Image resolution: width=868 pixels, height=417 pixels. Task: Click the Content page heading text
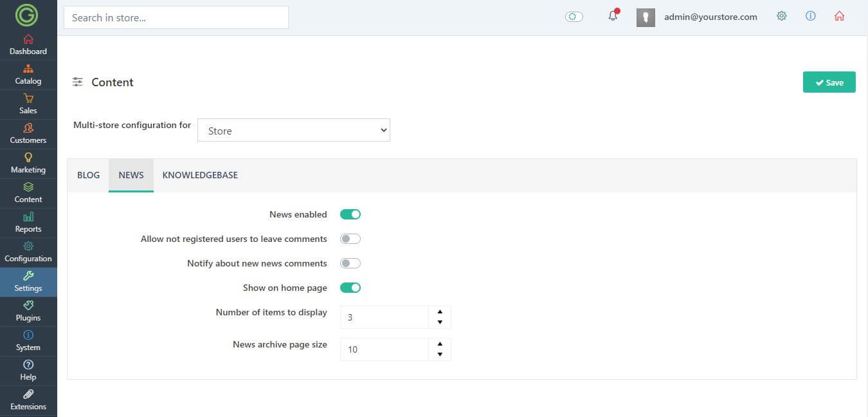(113, 82)
